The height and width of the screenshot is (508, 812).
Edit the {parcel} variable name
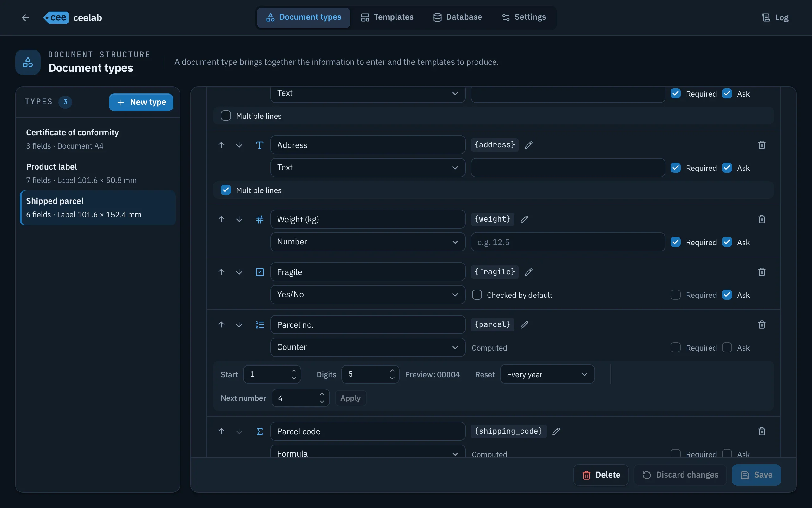pyautogui.click(x=524, y=324)
